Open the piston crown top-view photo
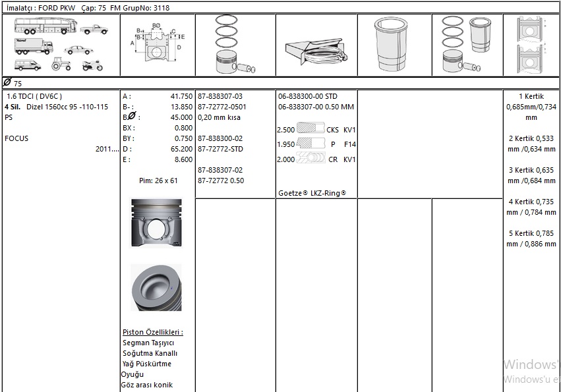Screen dimensions: 561x392 click(156, 288)
